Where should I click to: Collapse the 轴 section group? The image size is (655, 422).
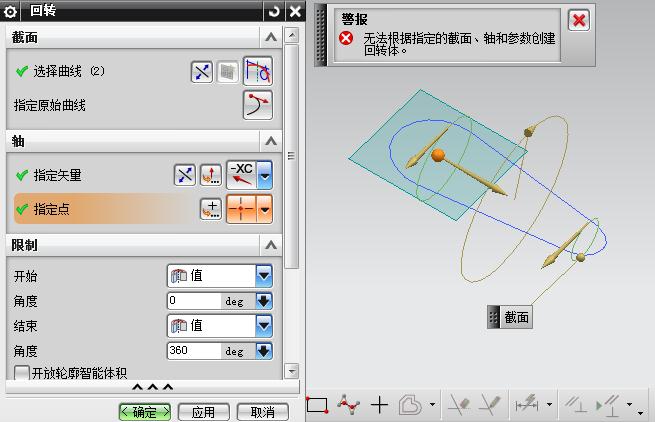271,141
